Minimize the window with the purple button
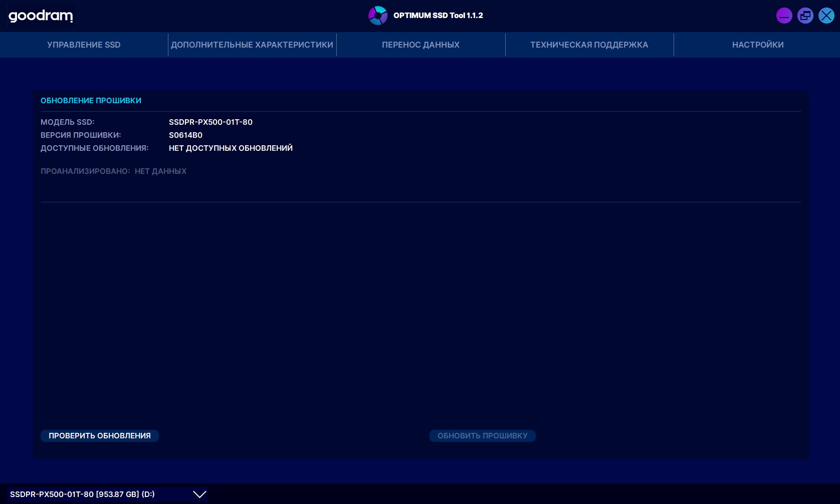Image resolution: width=840 pixels, height=504 pixels. point(784,16)
